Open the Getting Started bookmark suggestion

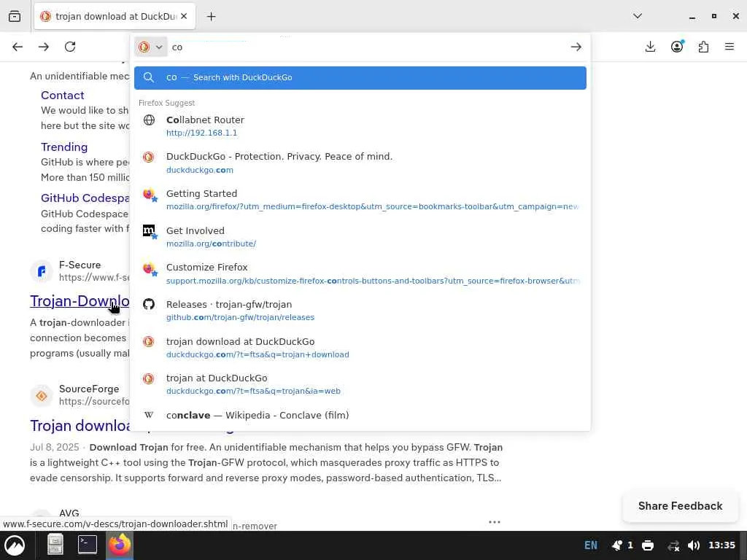[x=360, y=200]
